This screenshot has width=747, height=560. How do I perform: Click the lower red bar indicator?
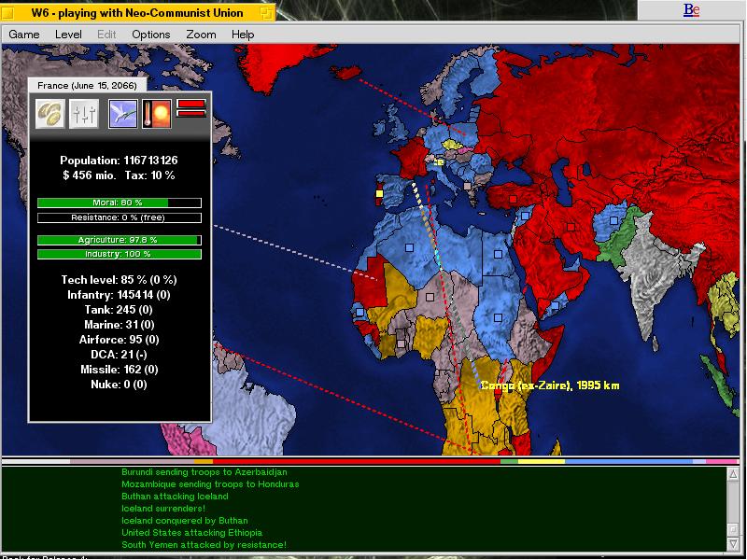[191, 113]
